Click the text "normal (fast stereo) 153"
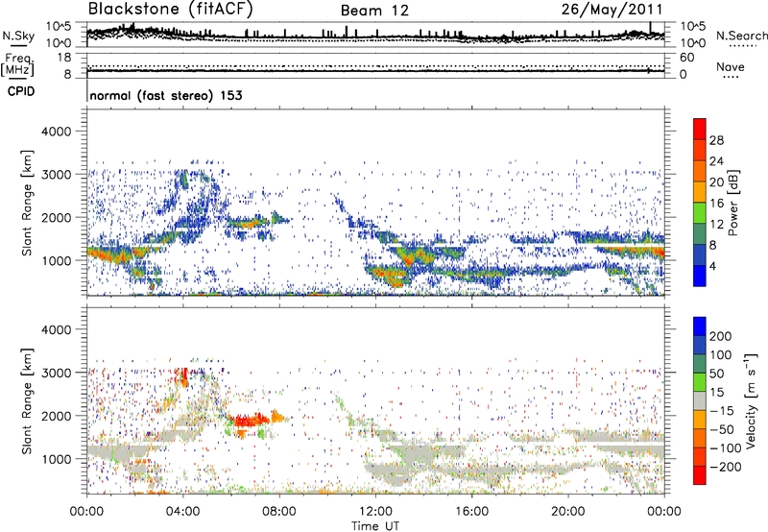 166,95
